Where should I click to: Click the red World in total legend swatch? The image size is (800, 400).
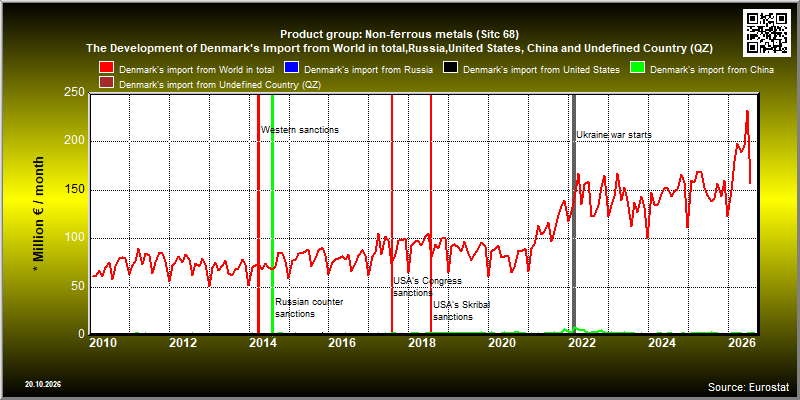pos(107,69)
